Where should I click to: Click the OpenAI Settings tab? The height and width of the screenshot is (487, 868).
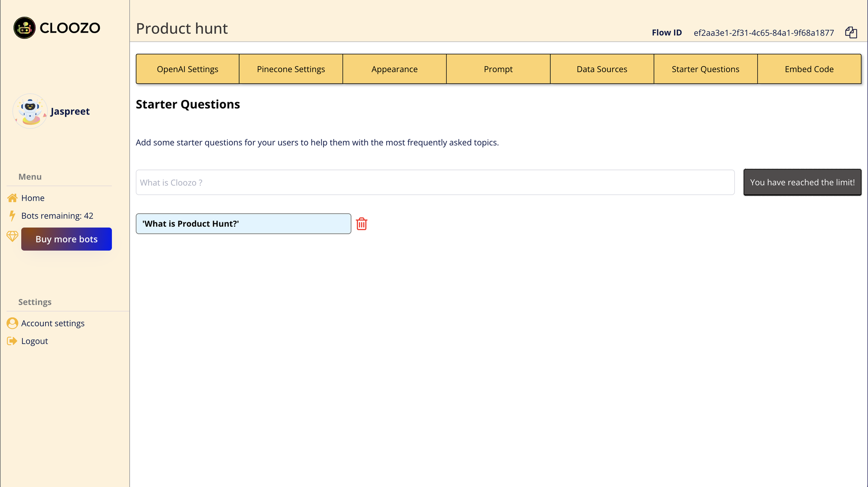(x=187, y=69)
